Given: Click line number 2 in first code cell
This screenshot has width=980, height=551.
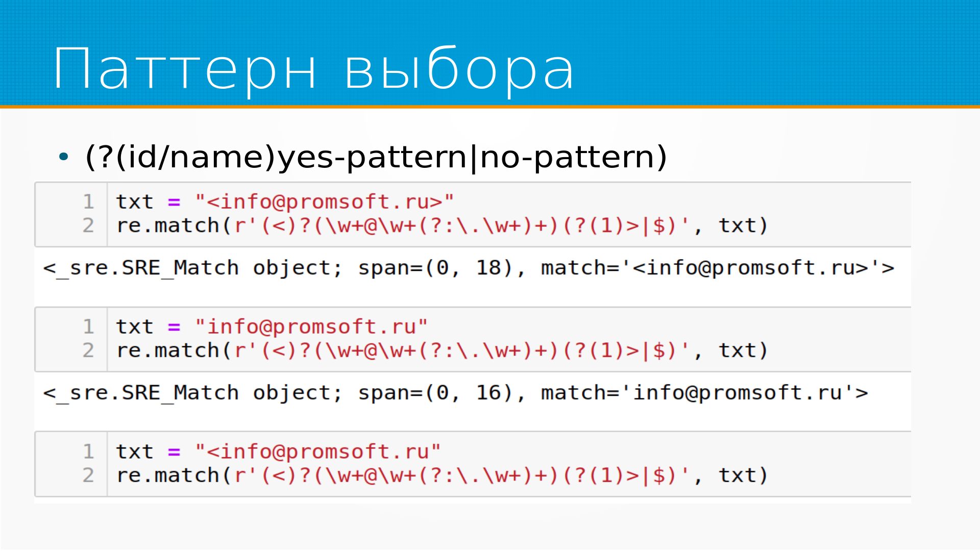Looking at the screenshot, I should pos(88,226).
